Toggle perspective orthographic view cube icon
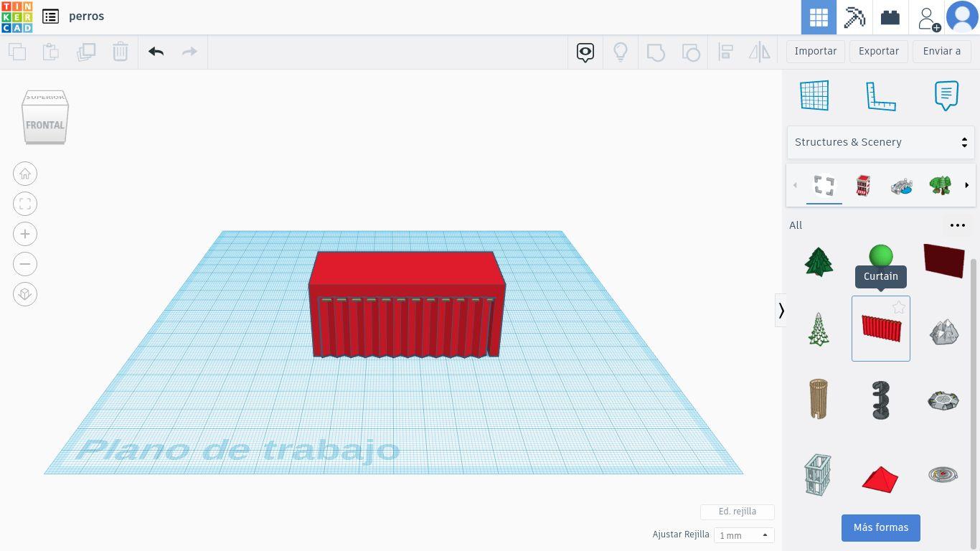Image resolution: width=980 pixels, height=551 pixels. click(x=25, y=294)
